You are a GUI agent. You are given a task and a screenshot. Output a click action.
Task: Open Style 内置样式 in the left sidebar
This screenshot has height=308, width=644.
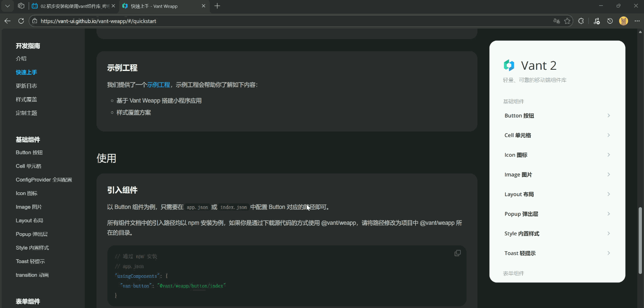tap(32, 248)
